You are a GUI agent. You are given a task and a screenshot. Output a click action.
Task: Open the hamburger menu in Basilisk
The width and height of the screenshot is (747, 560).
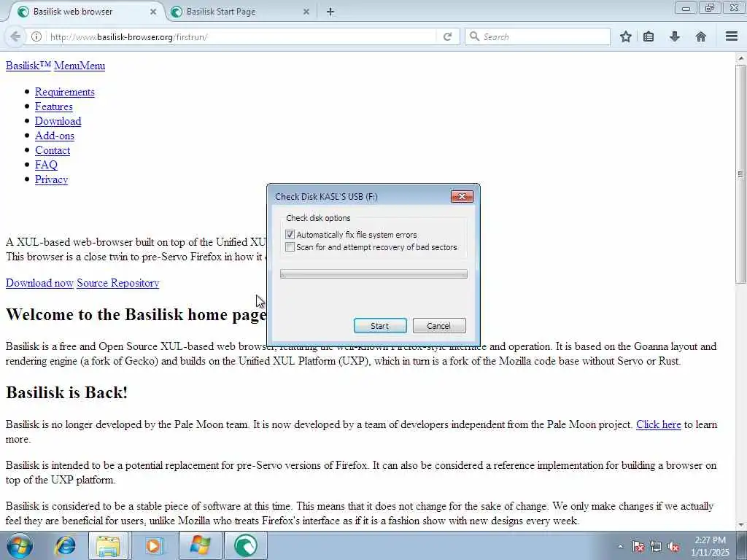(x=732, y=36)
